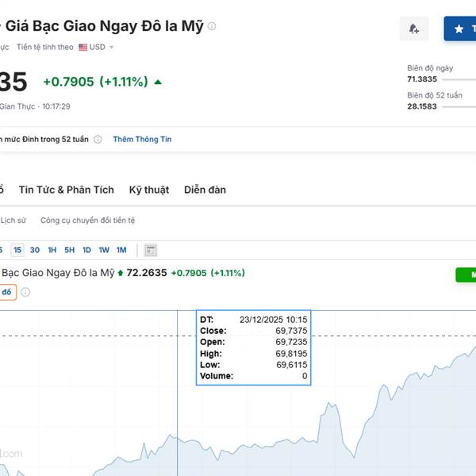Click the add price alert bell icon
This screenshot has height=476, width=476.
point(413,29)
